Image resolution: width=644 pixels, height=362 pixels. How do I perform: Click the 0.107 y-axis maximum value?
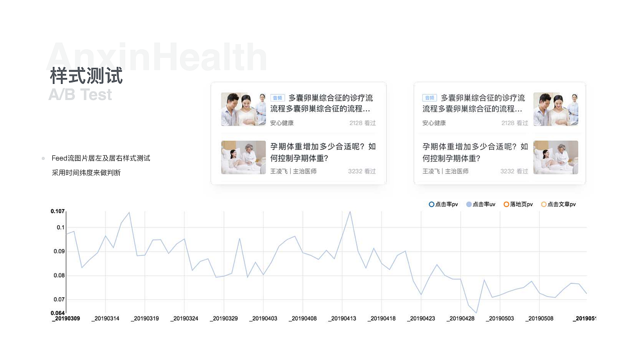(58, 211)
